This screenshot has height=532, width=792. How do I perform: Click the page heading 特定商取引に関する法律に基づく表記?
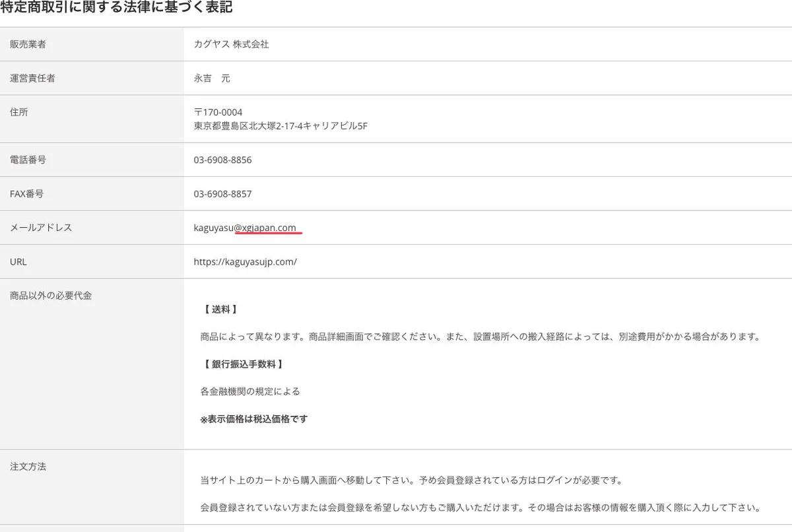click(x=116, y=8)
